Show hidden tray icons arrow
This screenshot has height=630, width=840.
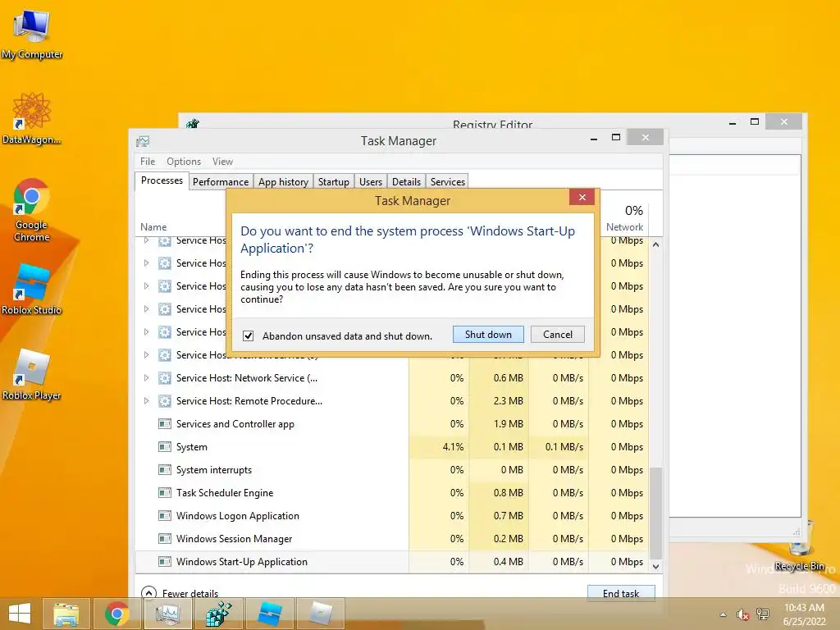[x=724, y=614]
